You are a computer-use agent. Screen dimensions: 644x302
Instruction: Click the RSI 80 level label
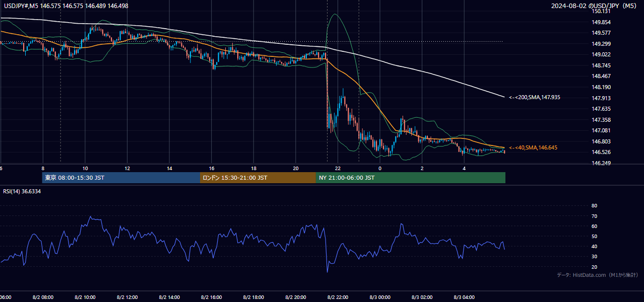(x=595, y=206)
